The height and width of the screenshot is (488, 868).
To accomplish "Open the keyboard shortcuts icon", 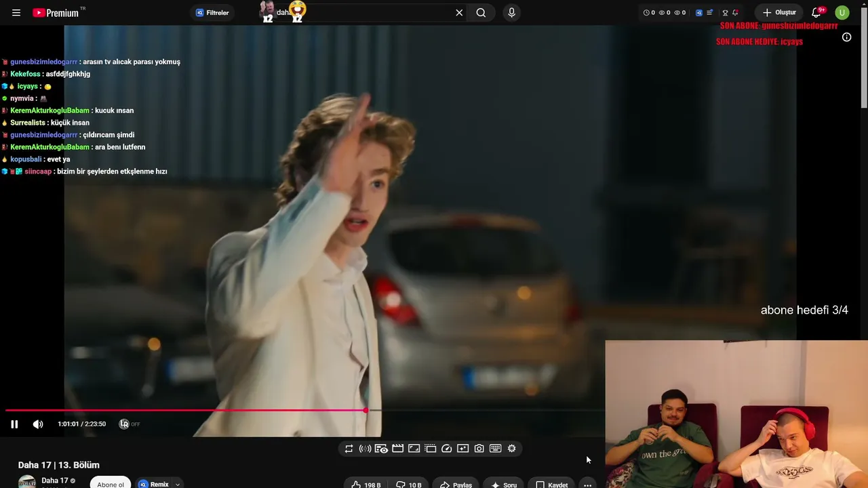I will point(495,449).
